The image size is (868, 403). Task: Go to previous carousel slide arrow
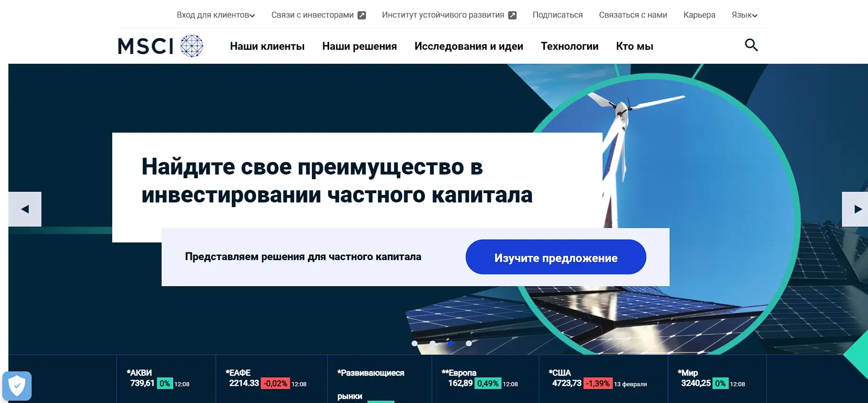[25, 209]
